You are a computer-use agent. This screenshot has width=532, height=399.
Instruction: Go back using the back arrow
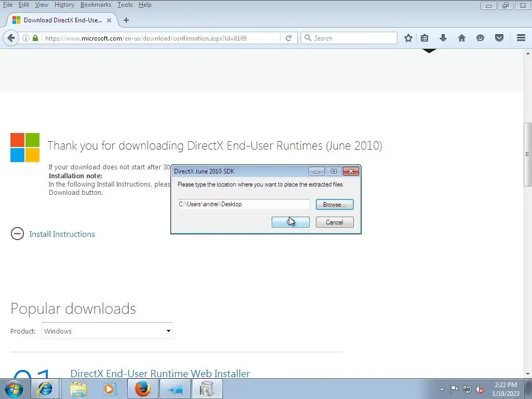pyautogui.click(x=11, y=38)
